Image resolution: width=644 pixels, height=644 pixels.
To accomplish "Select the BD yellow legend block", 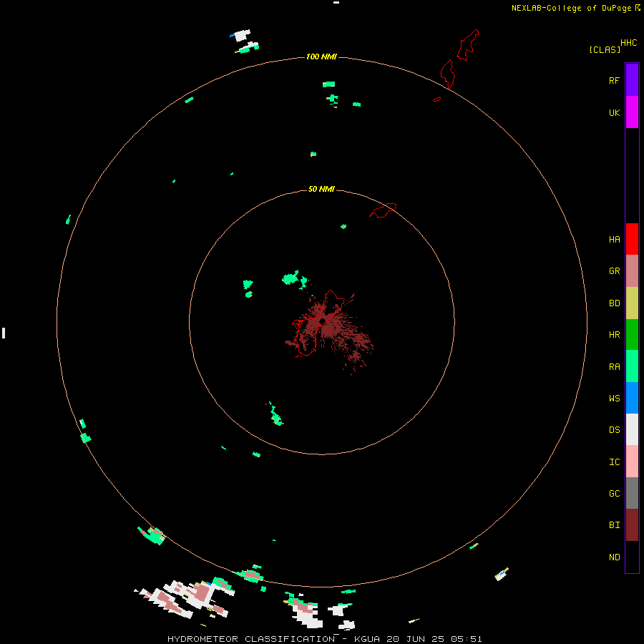I will 632,303.
